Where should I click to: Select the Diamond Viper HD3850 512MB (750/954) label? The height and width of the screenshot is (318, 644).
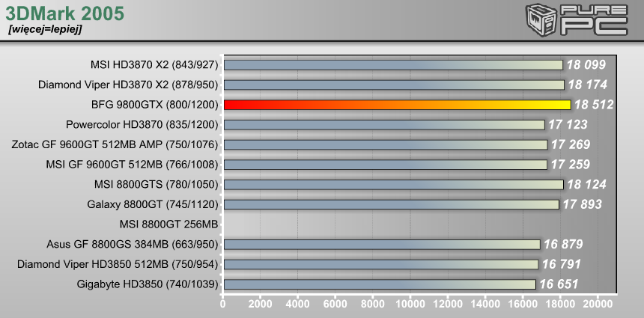point(118,264)
